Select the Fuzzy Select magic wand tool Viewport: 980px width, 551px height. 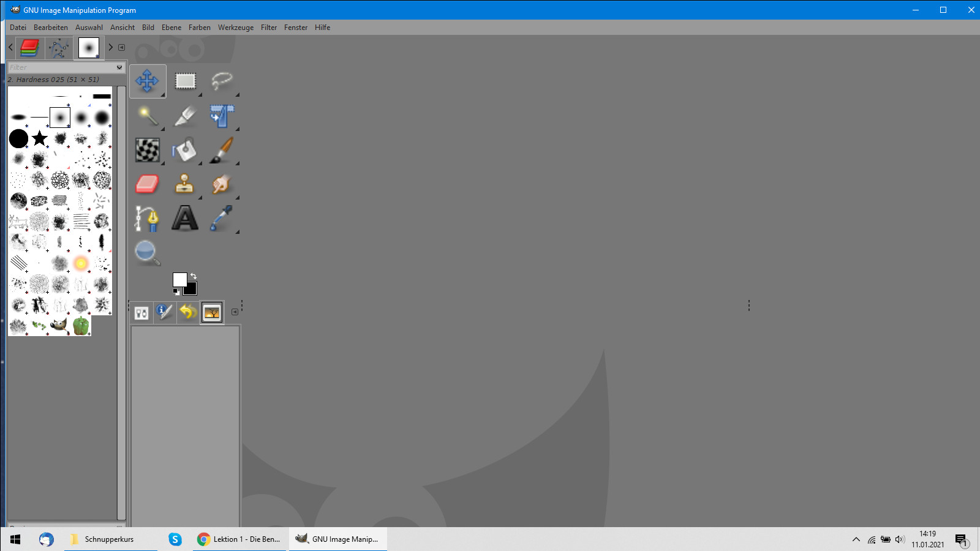[x=148, y=115]
